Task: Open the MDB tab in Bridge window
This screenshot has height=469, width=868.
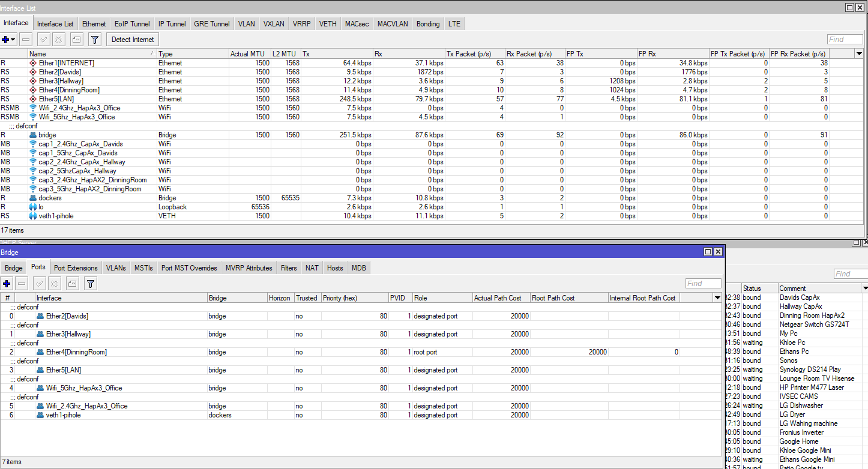Action: tap(358, 268)
